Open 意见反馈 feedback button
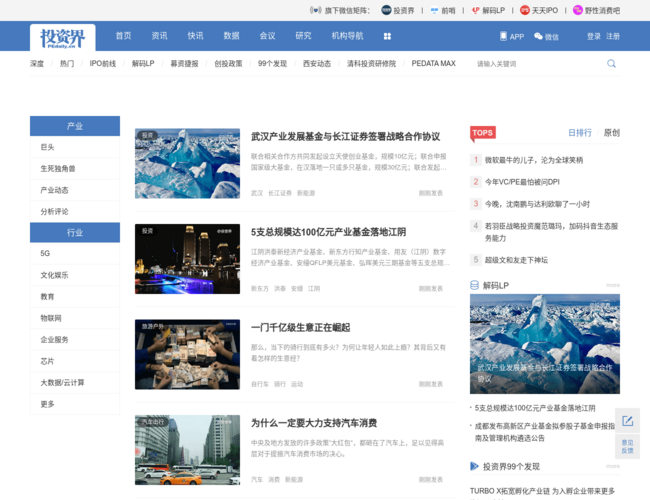 628,447
